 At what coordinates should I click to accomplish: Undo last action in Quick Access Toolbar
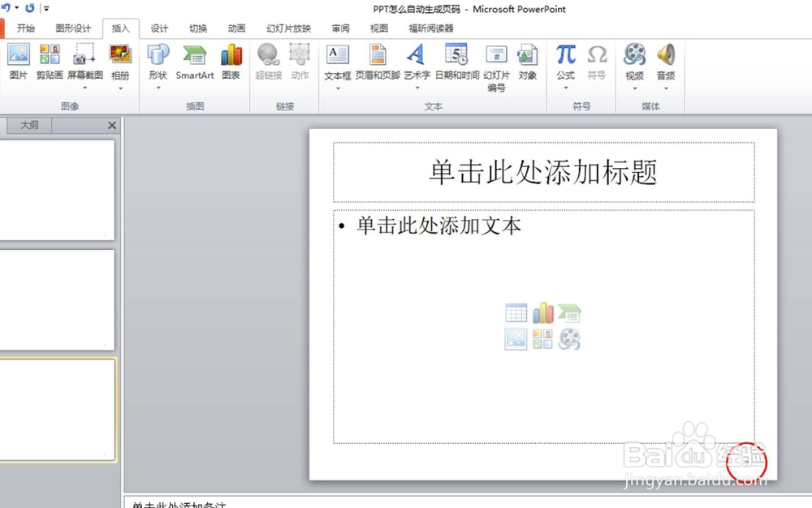[x=6, y=7]
